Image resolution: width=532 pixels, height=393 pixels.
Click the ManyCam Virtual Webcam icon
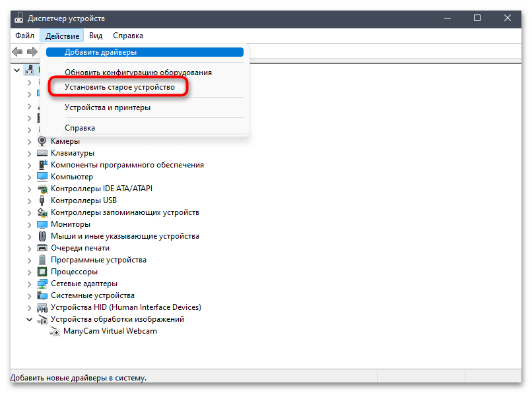click(55, 331)
